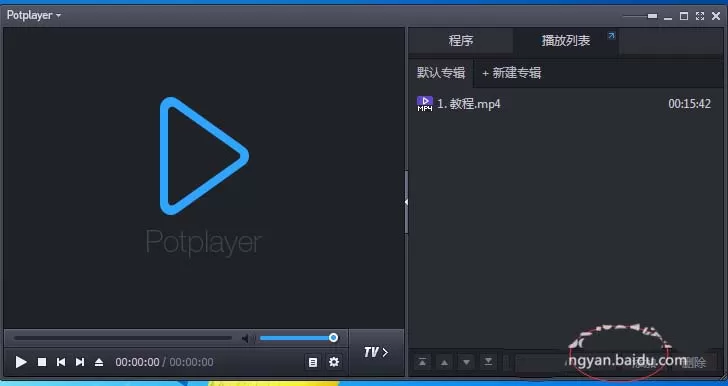728x386 pixels.
Task: Click the 00:15:42 duration value
Action: 689,104
